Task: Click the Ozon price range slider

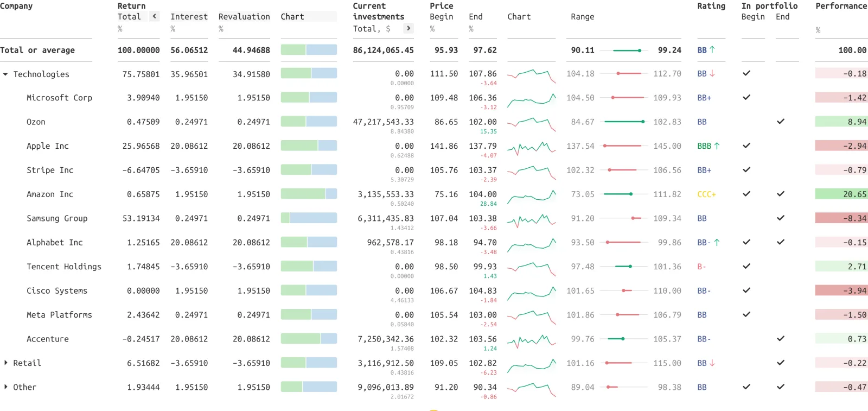Action: 624,122
